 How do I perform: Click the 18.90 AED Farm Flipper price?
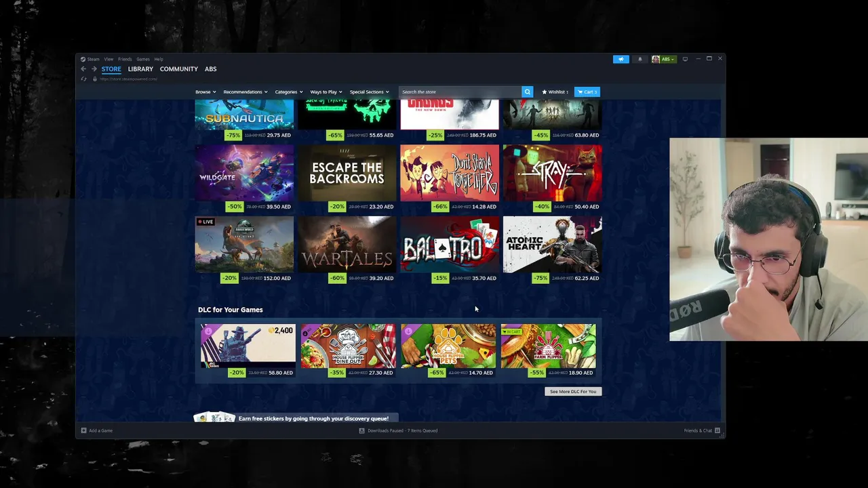(580, 373)
